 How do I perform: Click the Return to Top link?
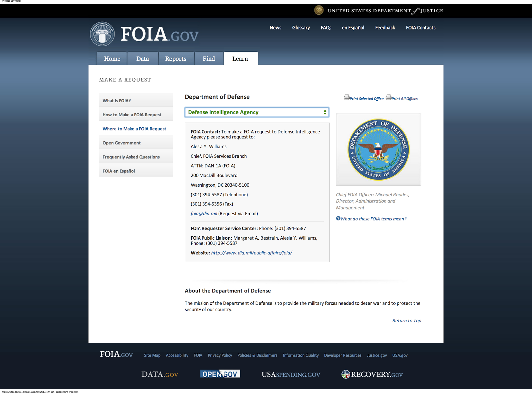click(407, 321)
